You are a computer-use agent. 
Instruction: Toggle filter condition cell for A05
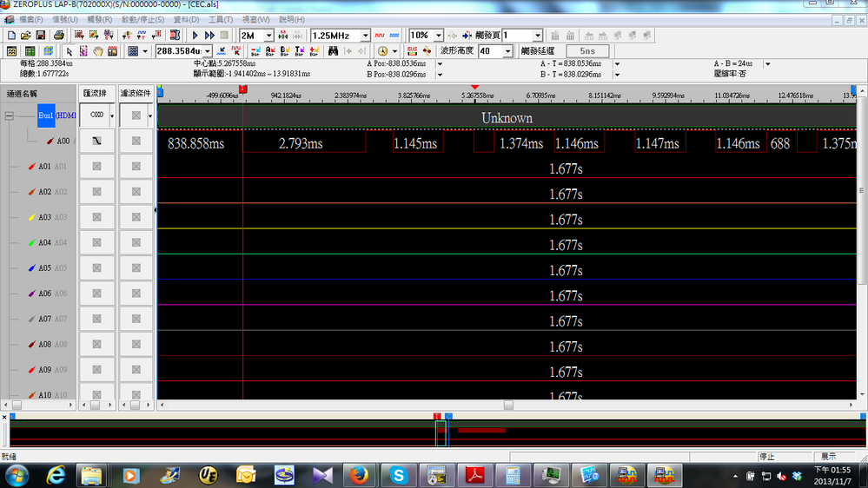tap(136, 267)
